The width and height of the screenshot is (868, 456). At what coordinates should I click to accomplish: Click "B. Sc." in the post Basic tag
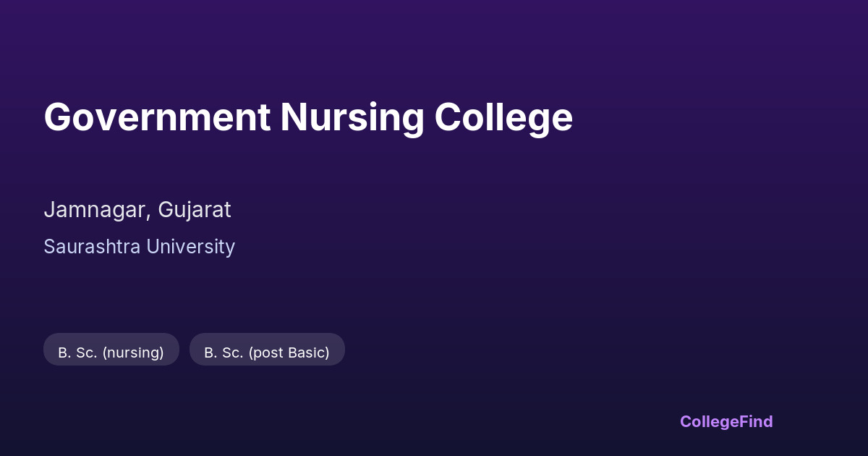pos(224,352)
